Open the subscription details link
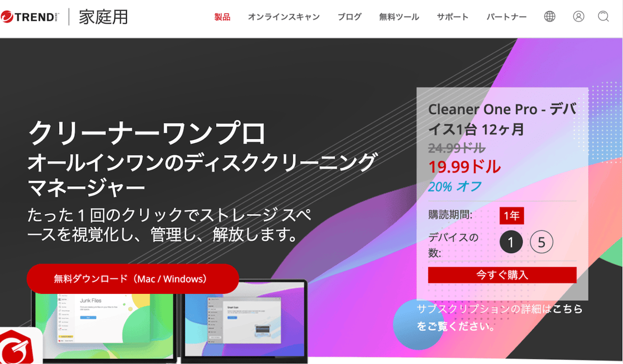This screenshot has width=623, height=364. coord(500,316)
